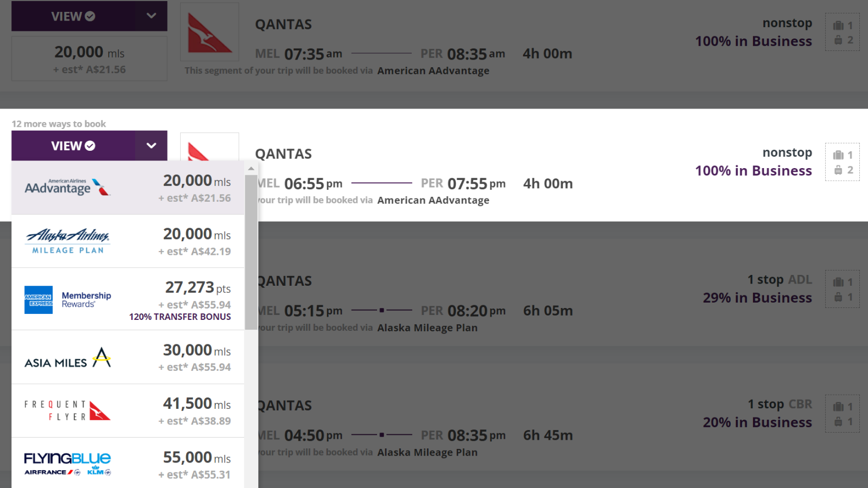
Task: Click the VIEW button for the 06:55 pm flight
Action: coord(73,145)
